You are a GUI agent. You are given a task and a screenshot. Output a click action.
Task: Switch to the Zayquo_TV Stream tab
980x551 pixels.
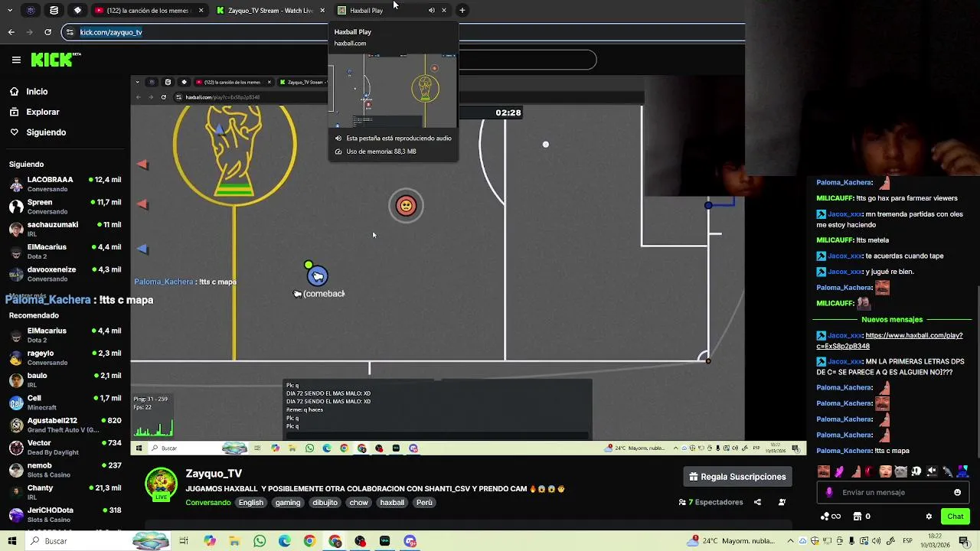point(270,10)
